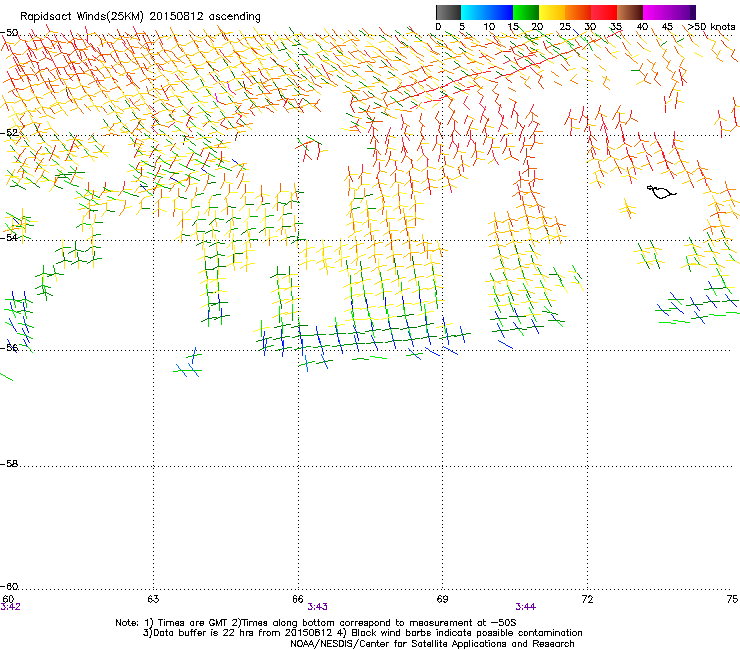Click the "45" legend tick label

667,27
